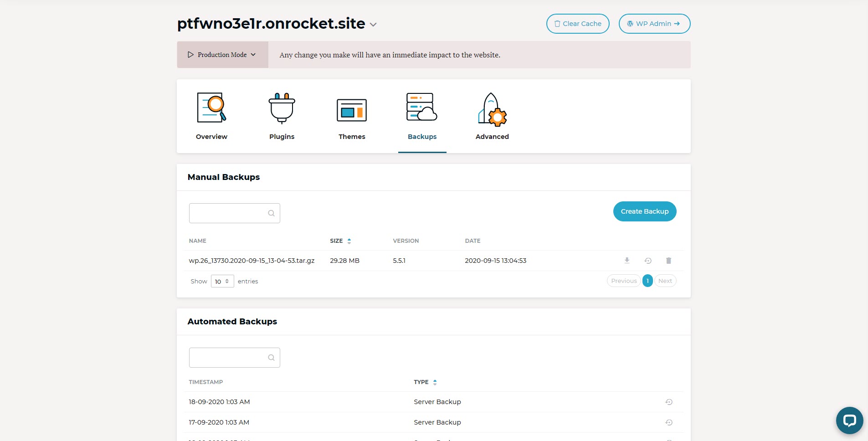Image resolution: width=868 pixels, height=441 pixels.
Task: Open the Advanced rocket settings icon
Action: 492,109
